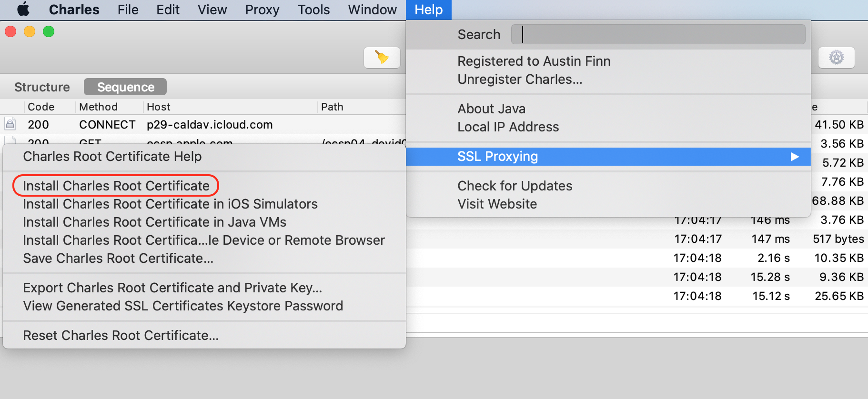Click the broom clear session icon
The image size is (868, 399).
point(382,58)
